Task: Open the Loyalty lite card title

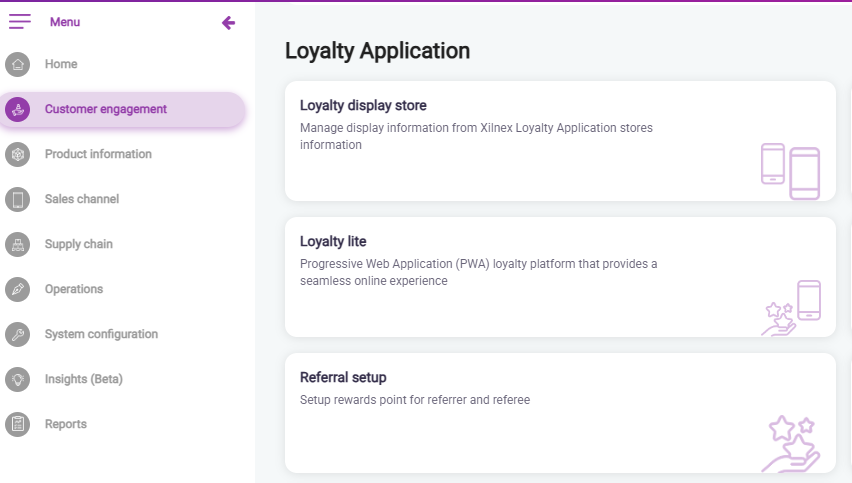Action: coord(333,241)
